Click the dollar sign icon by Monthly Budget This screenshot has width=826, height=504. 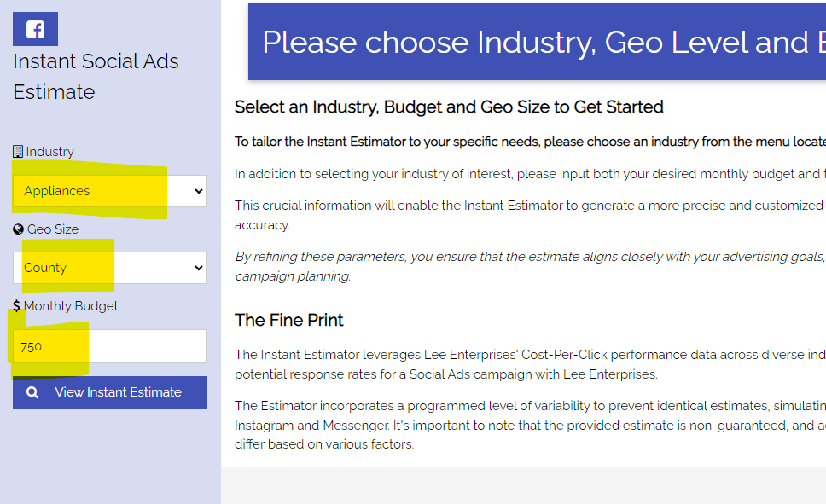coord(17,305)
